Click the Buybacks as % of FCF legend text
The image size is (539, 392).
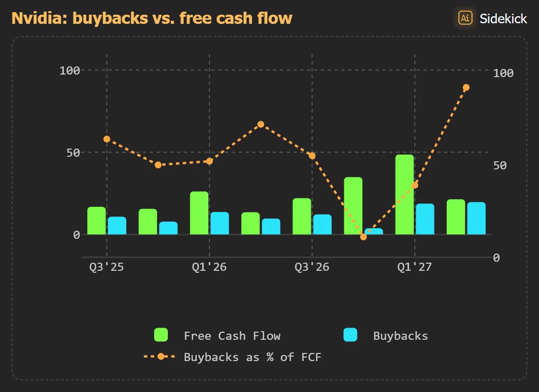click(x=253, y=357)
